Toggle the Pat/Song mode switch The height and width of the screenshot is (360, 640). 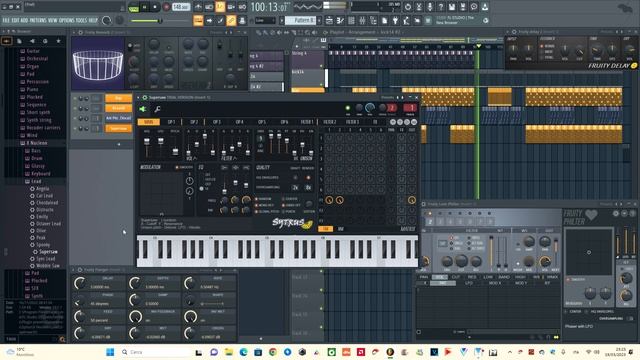133,7
